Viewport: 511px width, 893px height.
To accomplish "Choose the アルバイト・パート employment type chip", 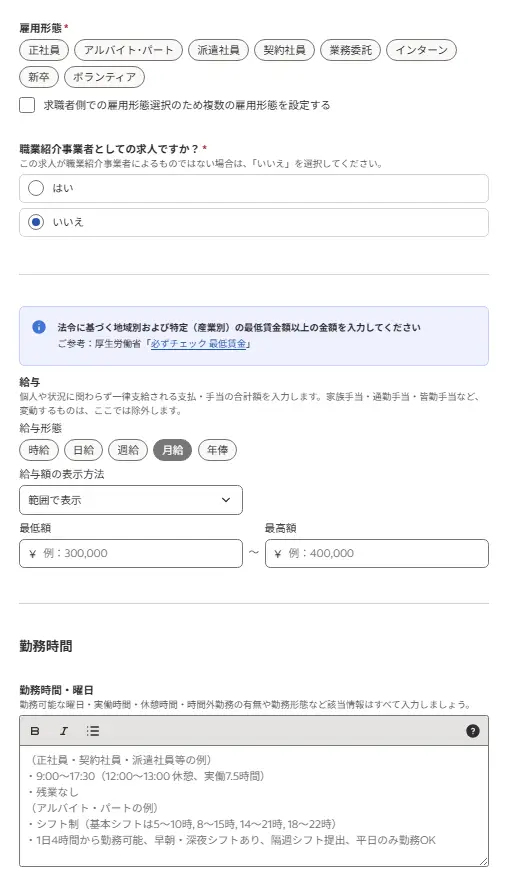I will pos(128,50).
